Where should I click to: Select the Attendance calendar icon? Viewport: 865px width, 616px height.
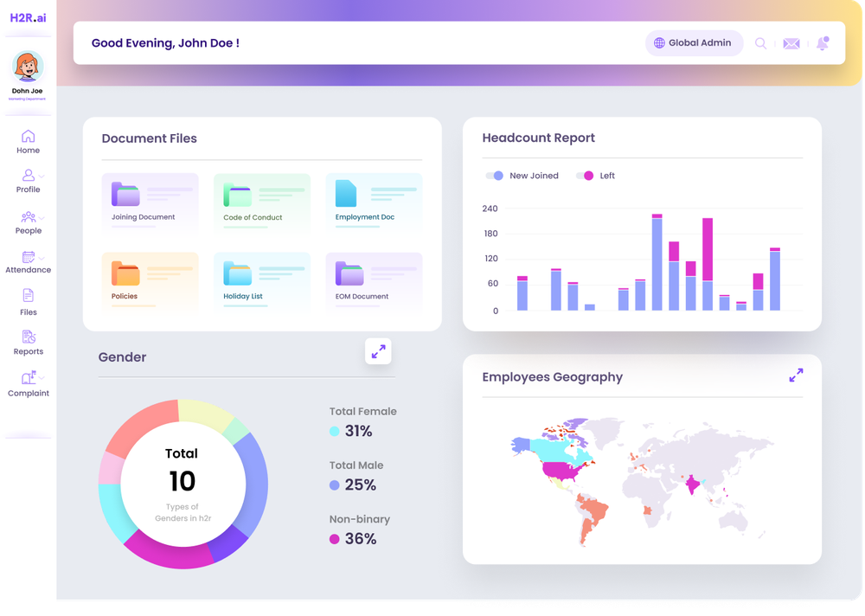29,258
